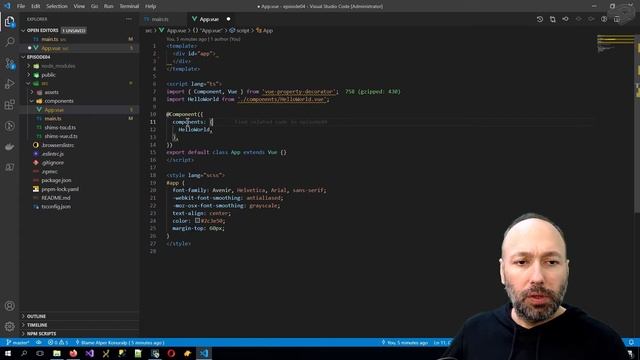The height and width of the screenshot is (360, 640).
Task: Open the Docker whale icon view
Action: [9, 147]
